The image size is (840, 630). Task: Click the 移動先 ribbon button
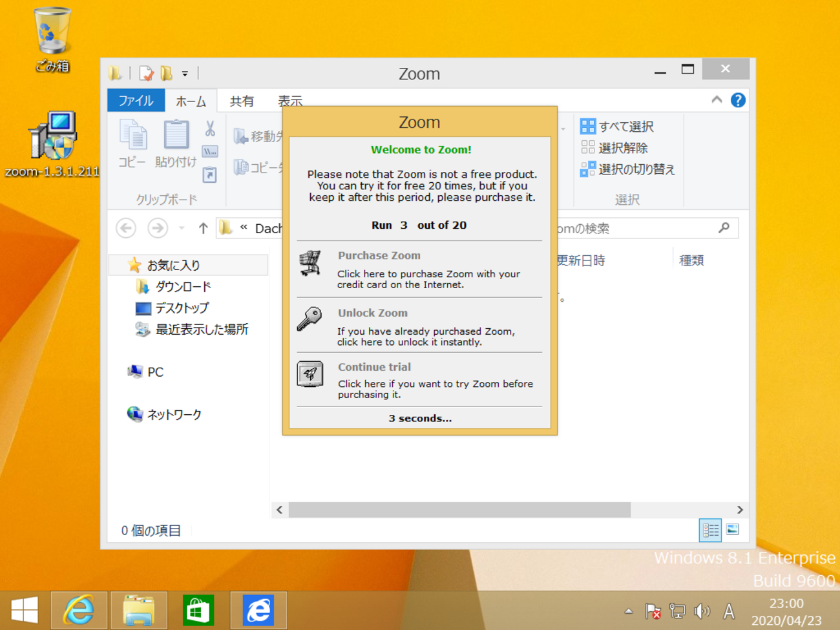pos(258,136)
